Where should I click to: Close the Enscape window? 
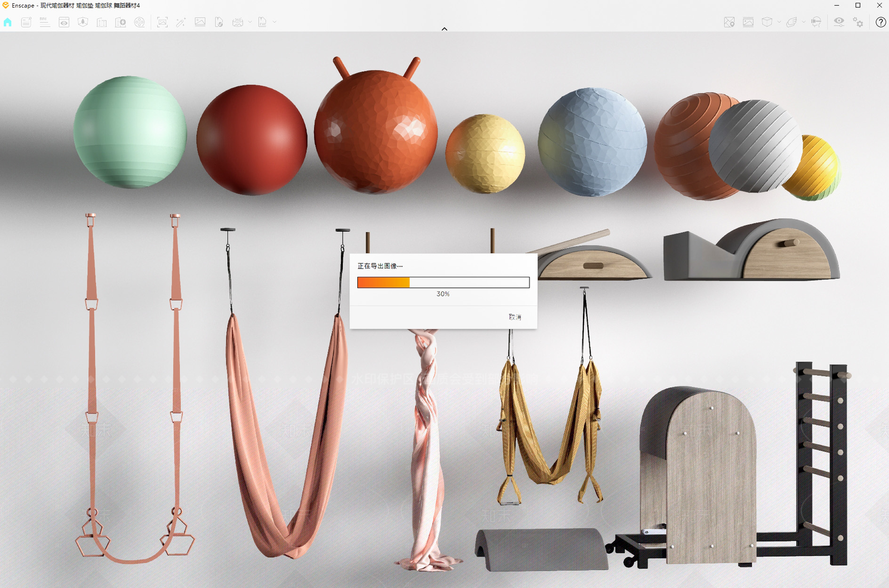(x=879, y=5)
